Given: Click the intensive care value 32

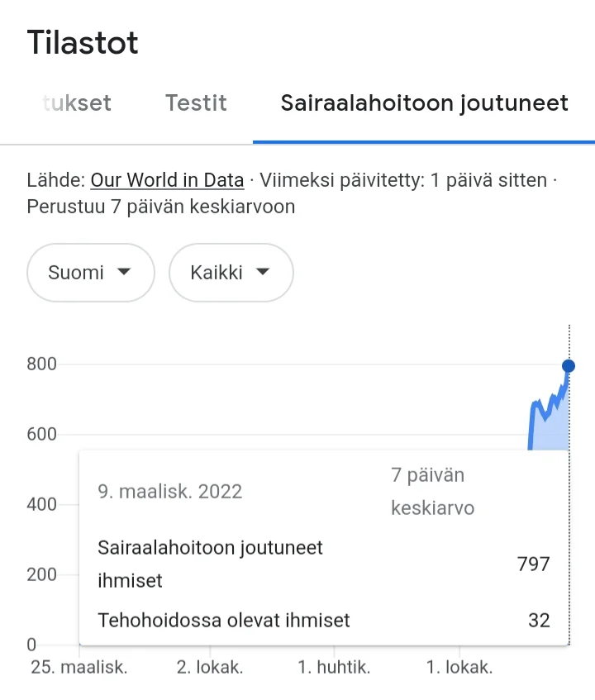Looking at the screenshot, I should [x=539, y=620].
